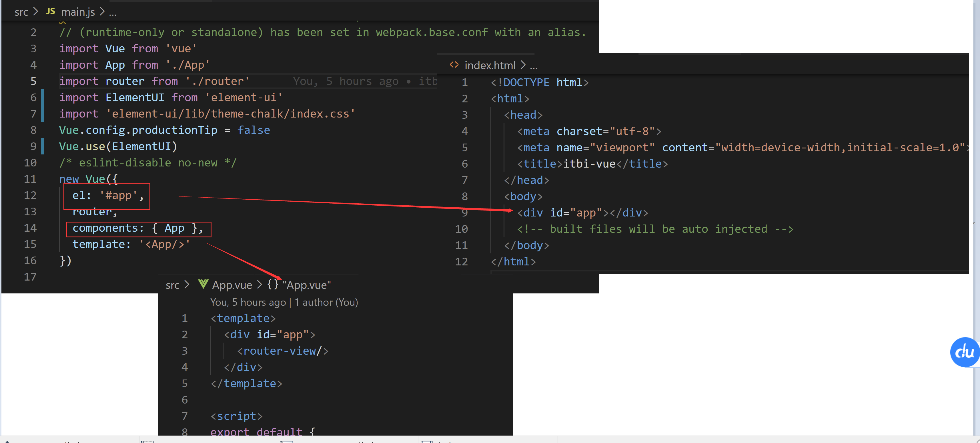Select index.html in the breadcrumb path
Screen dimensions: 980x443
point(490,65)
